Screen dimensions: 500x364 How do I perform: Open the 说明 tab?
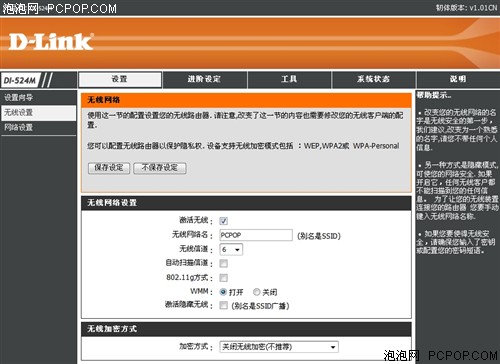[458, 79]
